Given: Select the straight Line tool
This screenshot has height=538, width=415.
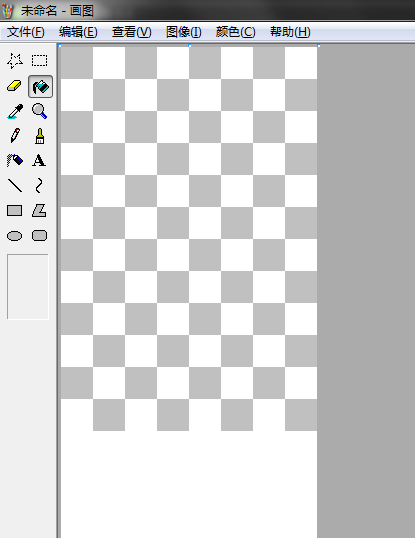Looking at the screenshot, I should [x=15, y=185].
